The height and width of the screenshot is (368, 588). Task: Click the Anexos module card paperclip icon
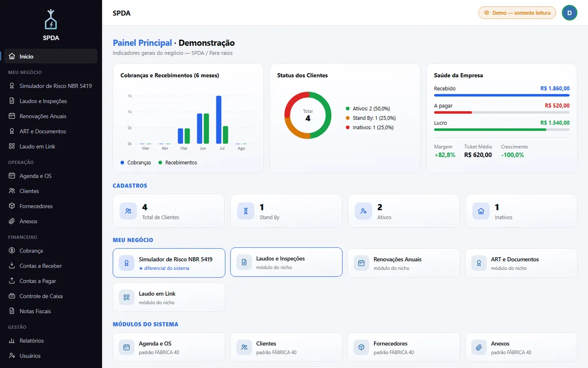(479, 347)
